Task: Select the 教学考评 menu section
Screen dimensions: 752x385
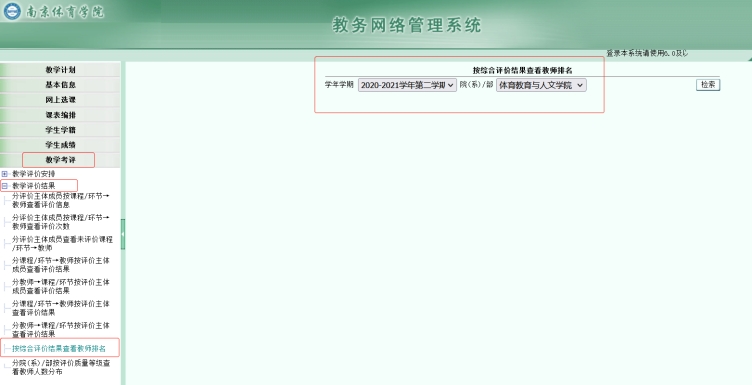Action: [60, 160]
